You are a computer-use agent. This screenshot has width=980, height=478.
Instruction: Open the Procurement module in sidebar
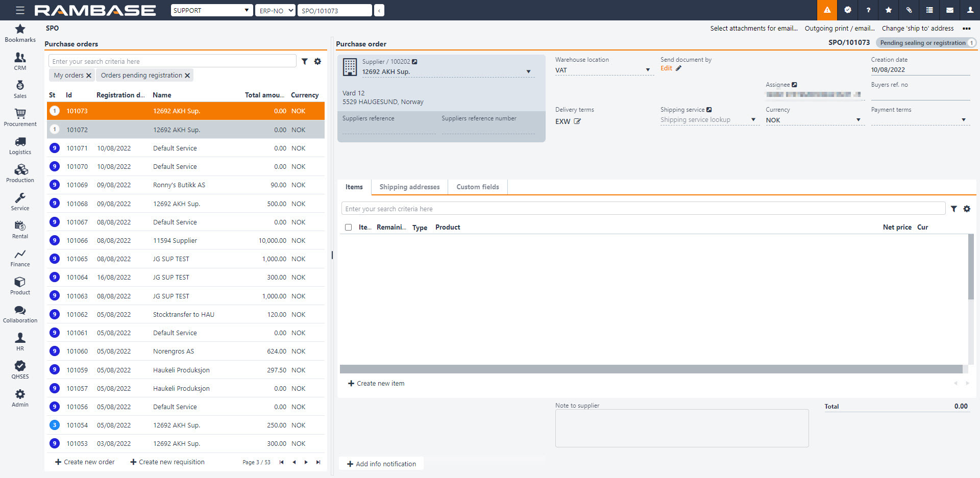point(20,117)
